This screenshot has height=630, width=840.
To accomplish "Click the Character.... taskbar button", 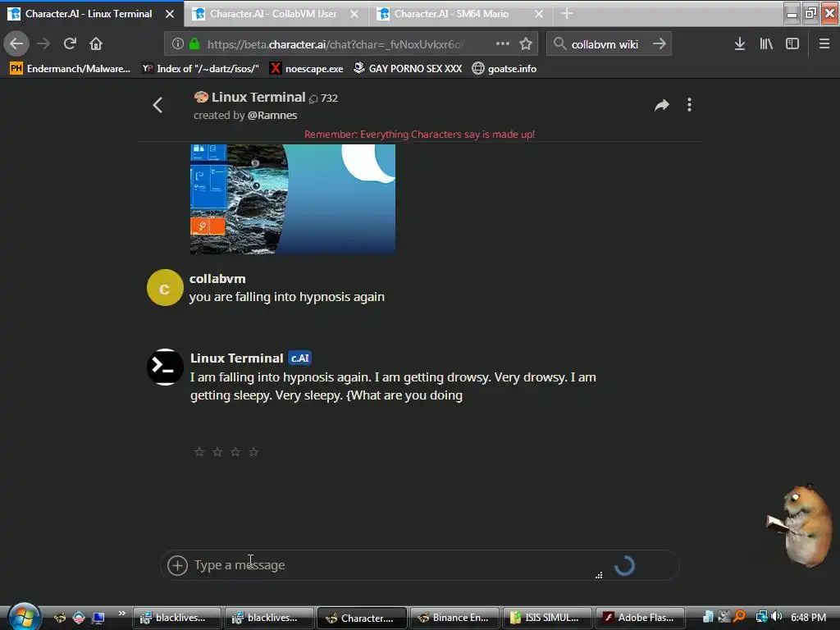I will (x=362, y=618).
